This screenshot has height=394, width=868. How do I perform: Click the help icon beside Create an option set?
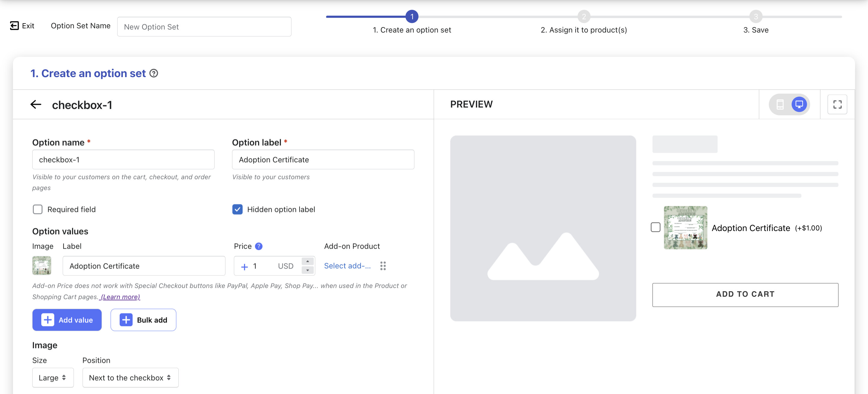(x=154, y=73)
